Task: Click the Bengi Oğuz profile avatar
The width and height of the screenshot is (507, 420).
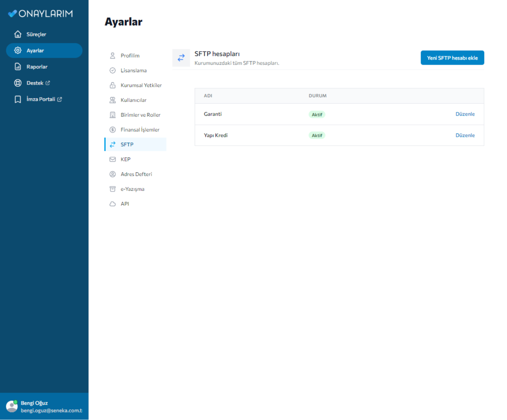Action: click(x=12, y=406)
